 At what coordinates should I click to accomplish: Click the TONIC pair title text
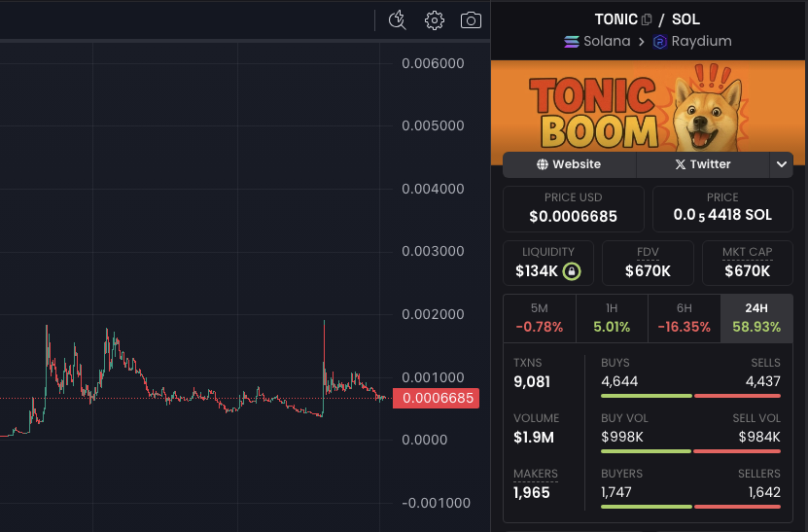pyautogui.click(x=616, y=19)
